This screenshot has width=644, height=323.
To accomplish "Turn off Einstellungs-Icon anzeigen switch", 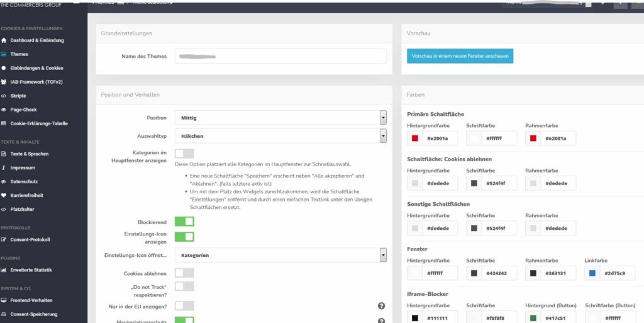I will (184, 237).
